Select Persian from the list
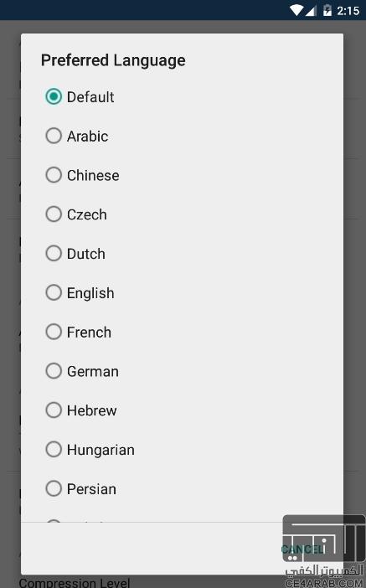 click(54, 488)
